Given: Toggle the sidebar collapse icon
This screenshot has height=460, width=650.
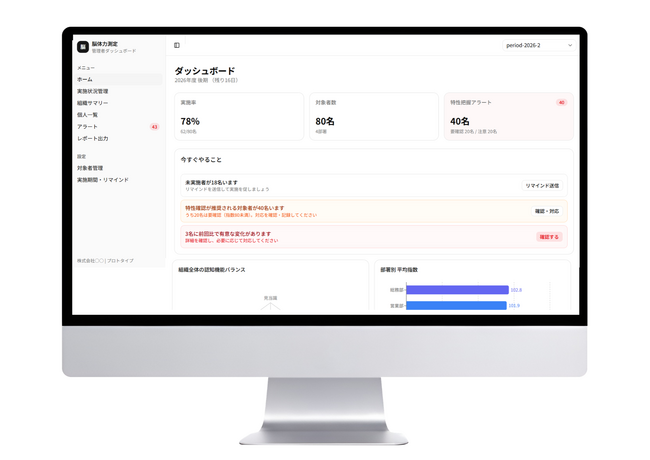Looking at the screenshot, I should [x=177, y=45].
